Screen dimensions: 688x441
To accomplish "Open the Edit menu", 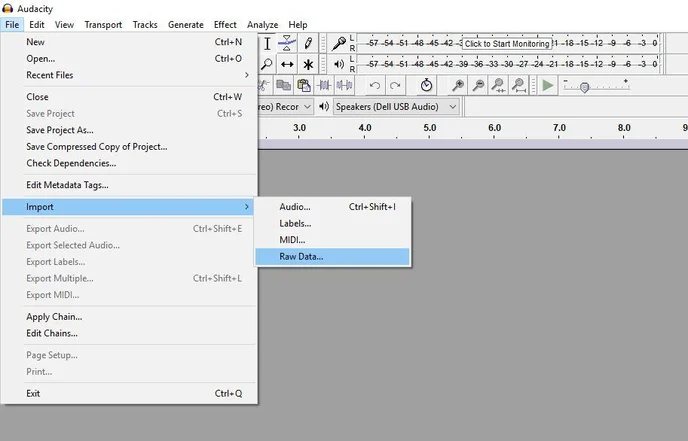I will pyautogui.click(x=37, y=25).
